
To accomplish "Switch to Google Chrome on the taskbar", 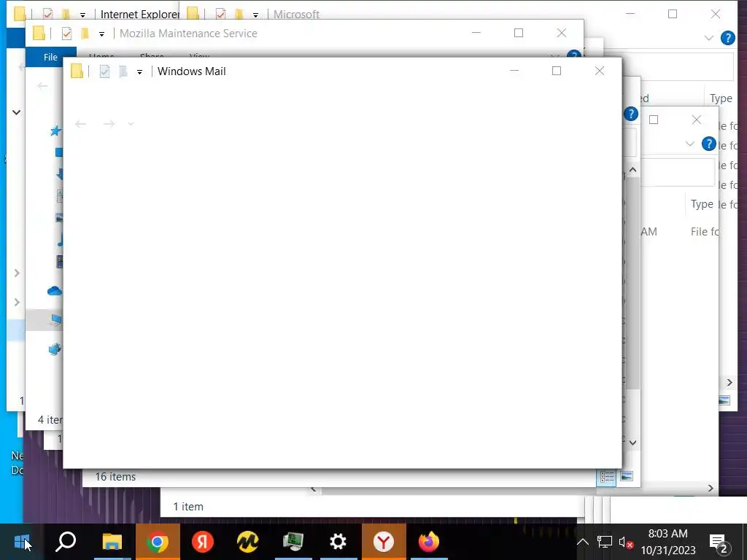I will tap(158, 542).
